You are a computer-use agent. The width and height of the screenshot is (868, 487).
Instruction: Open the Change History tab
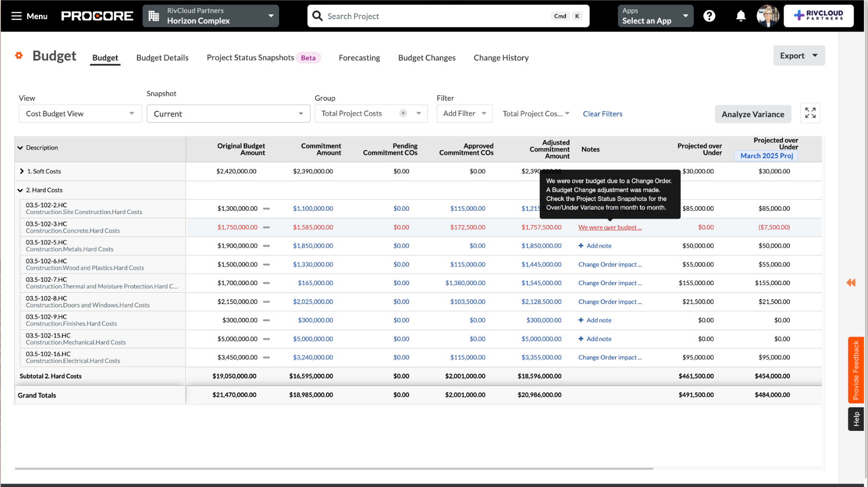(501, 58)
